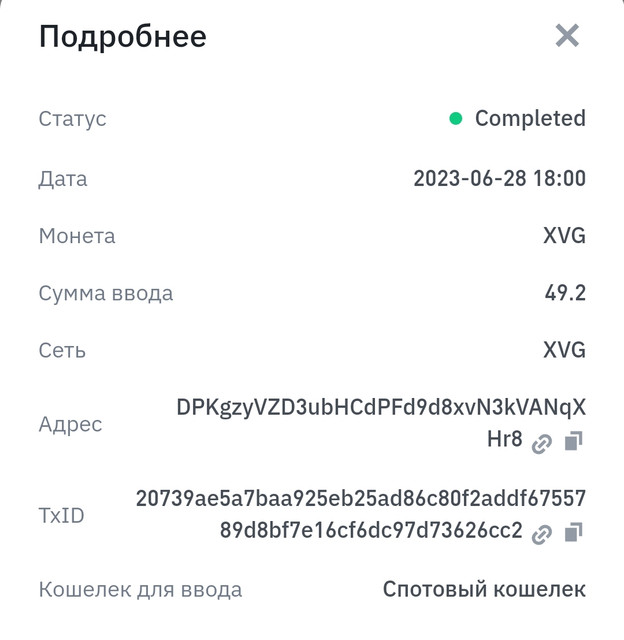
Task: Click the Кошелек для ввода label
Action: [x=140, y=590]
